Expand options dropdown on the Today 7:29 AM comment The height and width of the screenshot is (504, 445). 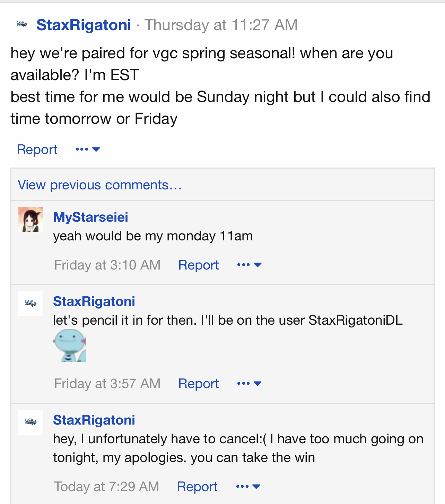(x=248, y=487)
